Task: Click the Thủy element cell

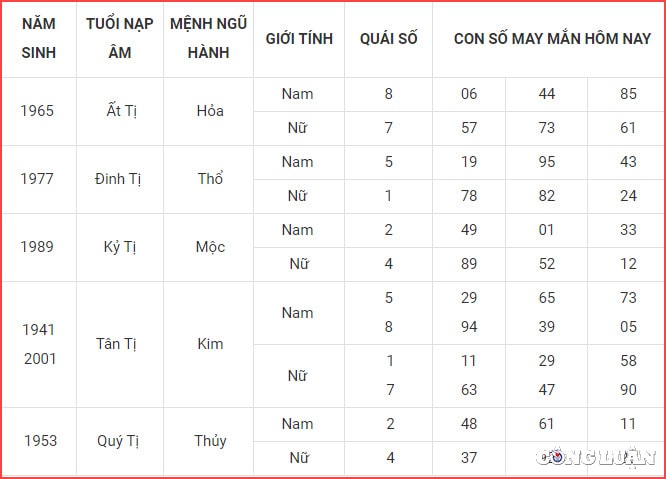Action: (x=210, y=441)
